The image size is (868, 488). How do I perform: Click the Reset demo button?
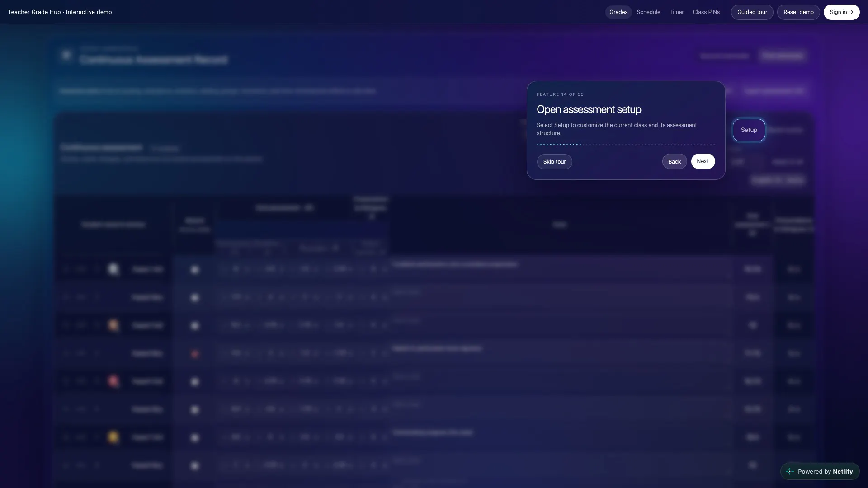pos(798,12)
